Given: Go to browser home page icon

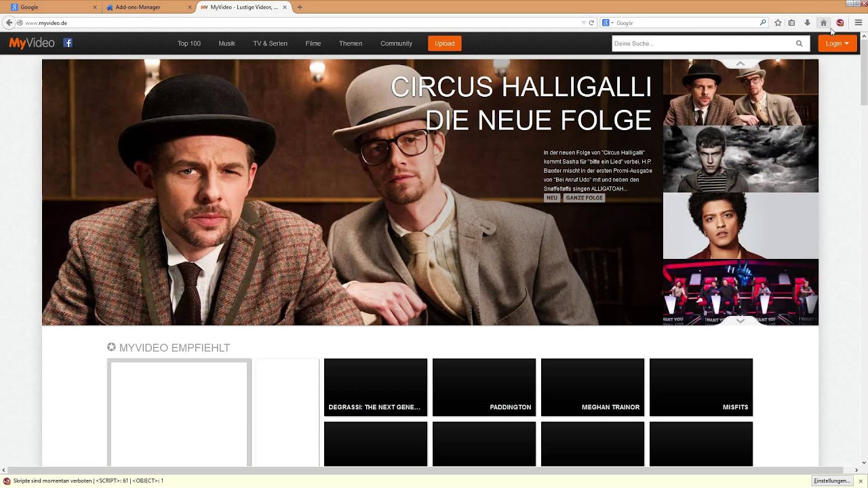Looking at the screenshot, I should click(x=823, y=22).
